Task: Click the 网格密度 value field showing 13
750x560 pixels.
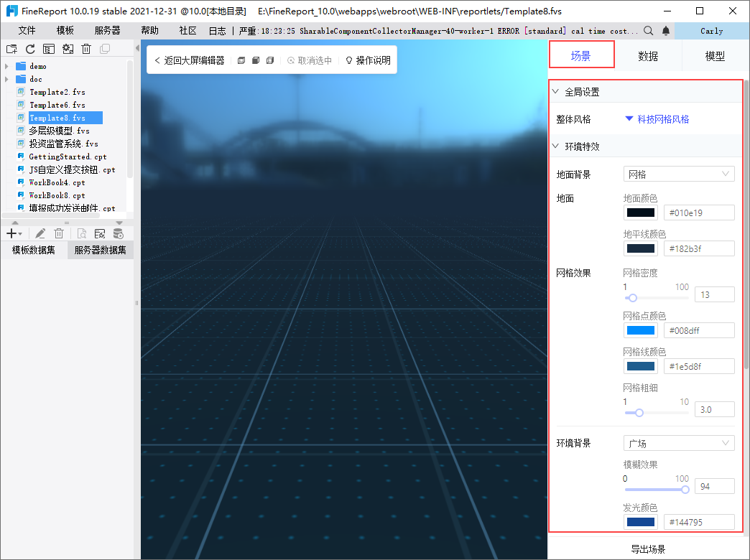Action: point(714,294)
